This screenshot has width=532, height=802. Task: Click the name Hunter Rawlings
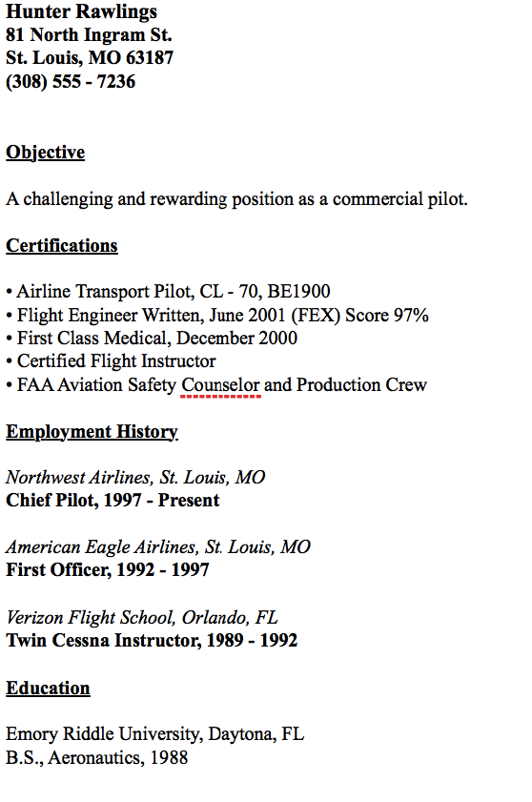pos(81,11)
